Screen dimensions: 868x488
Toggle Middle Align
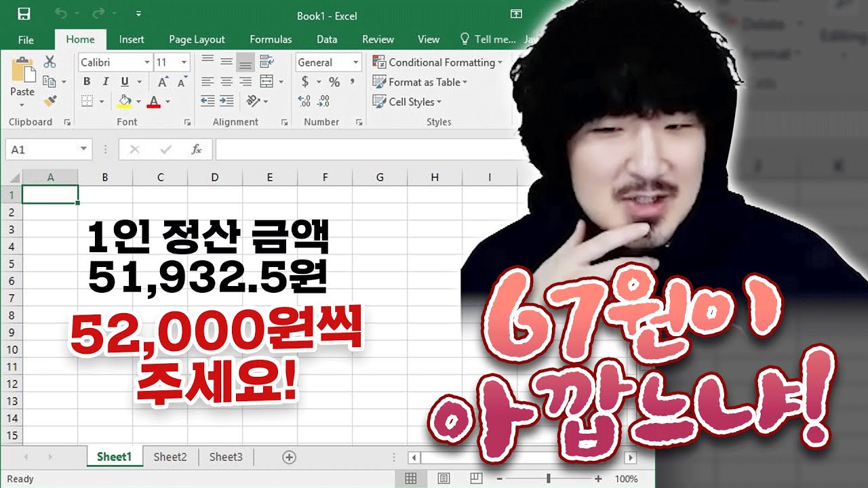[x=226, y=60]
